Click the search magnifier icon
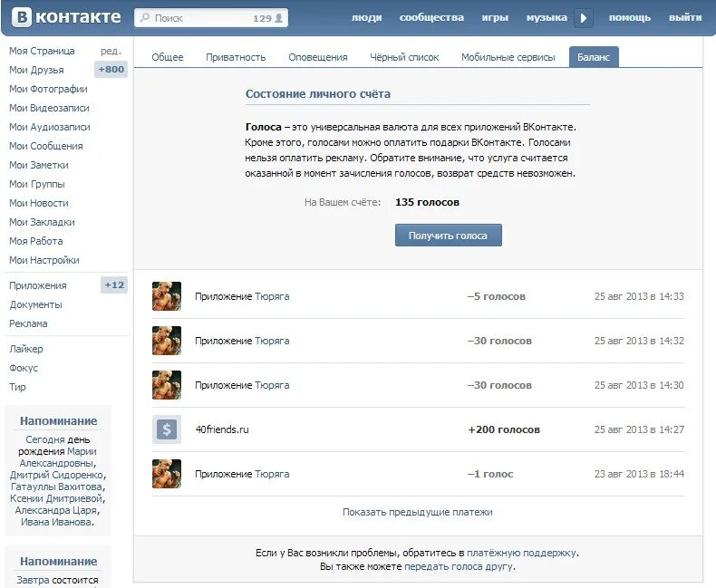The height and width of the screenshot is (588, 716). click(x=144, y=18)
